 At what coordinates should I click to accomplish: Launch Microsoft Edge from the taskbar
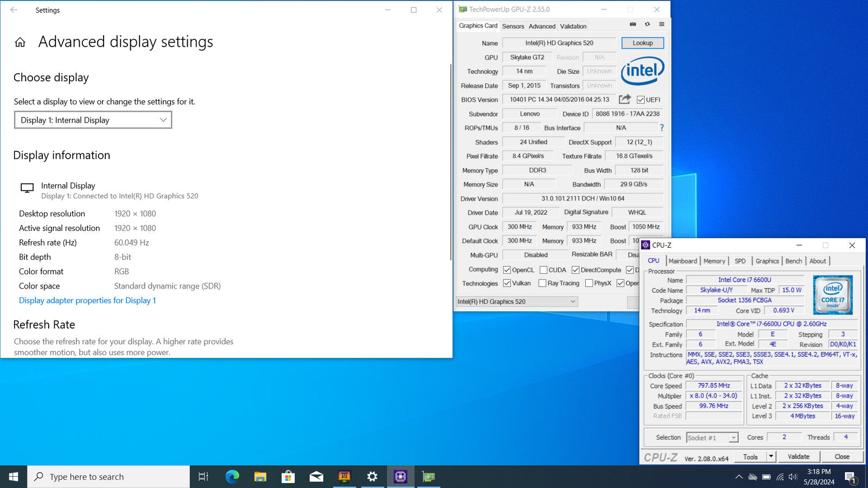point(232,477)
